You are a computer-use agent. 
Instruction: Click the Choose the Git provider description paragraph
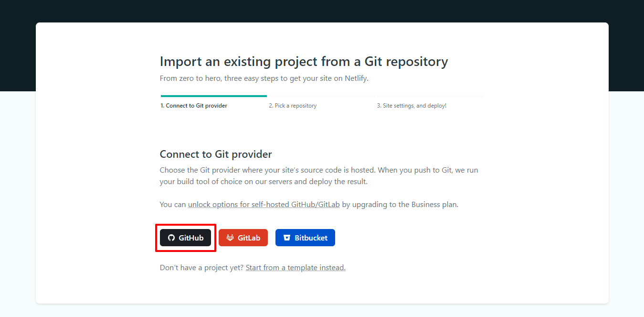click(x=319, y=176)
